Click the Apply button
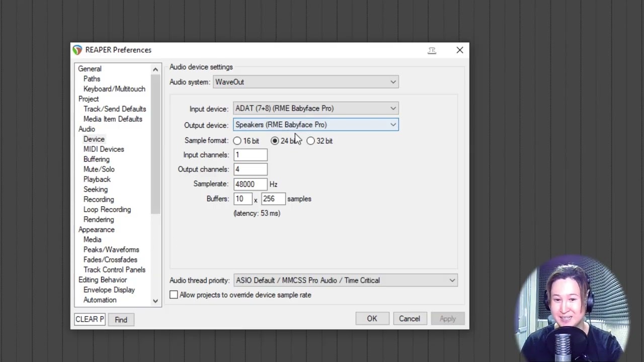 pos(448,319)
